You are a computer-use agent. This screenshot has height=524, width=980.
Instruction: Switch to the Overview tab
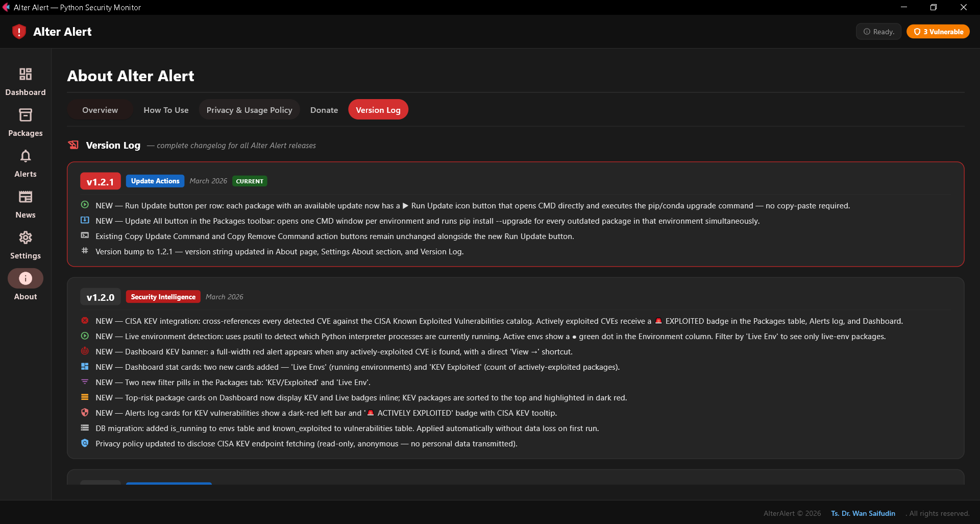coord(100,110)
